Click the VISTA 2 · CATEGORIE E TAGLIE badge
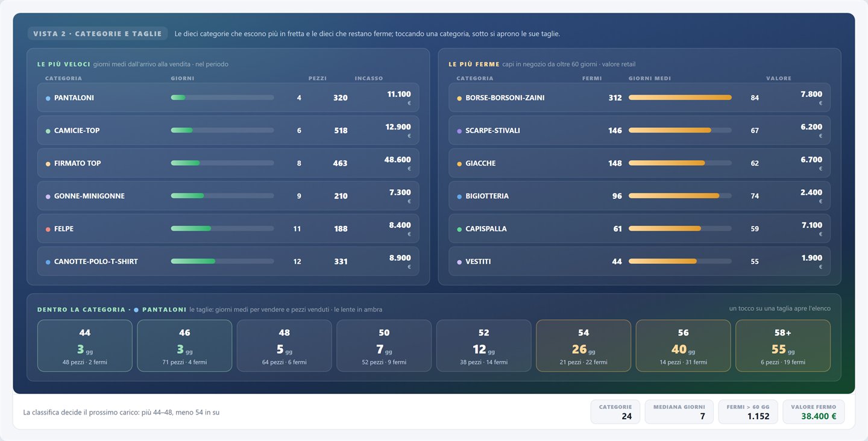 98,34
